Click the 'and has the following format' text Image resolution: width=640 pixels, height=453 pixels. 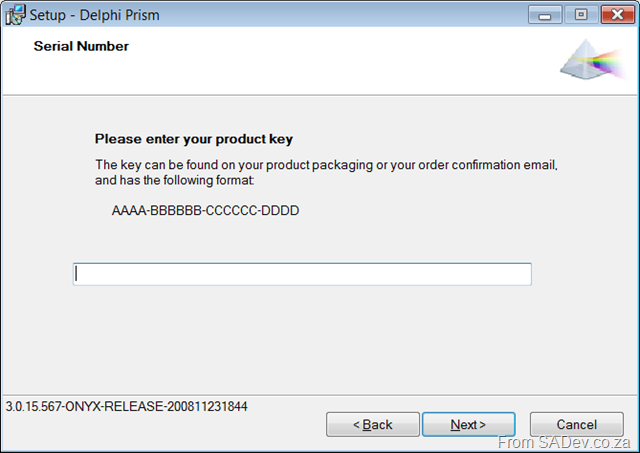(174, 180)
